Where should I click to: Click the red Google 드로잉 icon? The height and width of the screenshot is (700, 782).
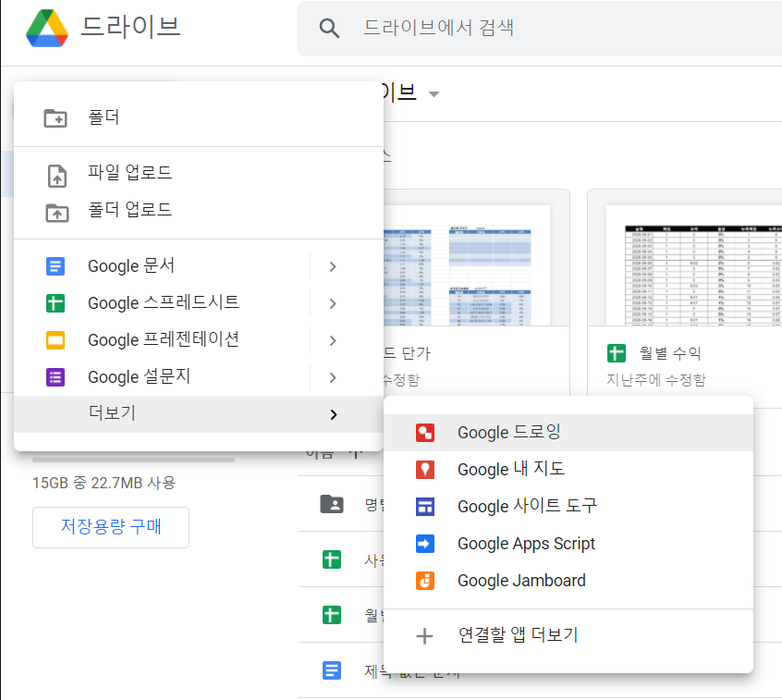click(425, 433)
